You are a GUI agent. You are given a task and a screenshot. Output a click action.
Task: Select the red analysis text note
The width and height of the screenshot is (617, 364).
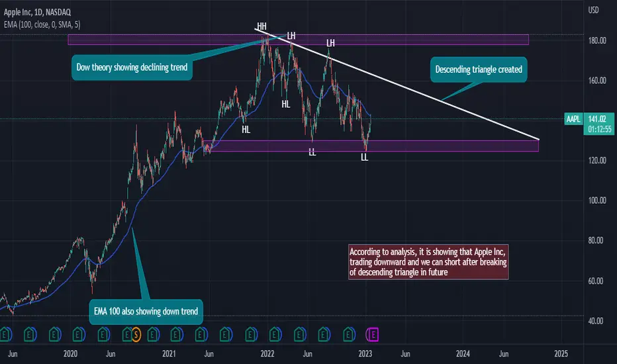[428, 262]
